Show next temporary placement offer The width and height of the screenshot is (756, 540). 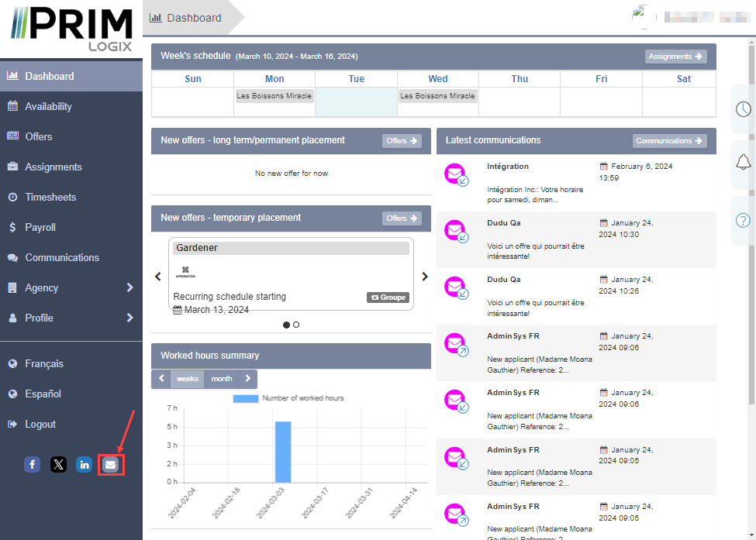[x=424, y=276]
